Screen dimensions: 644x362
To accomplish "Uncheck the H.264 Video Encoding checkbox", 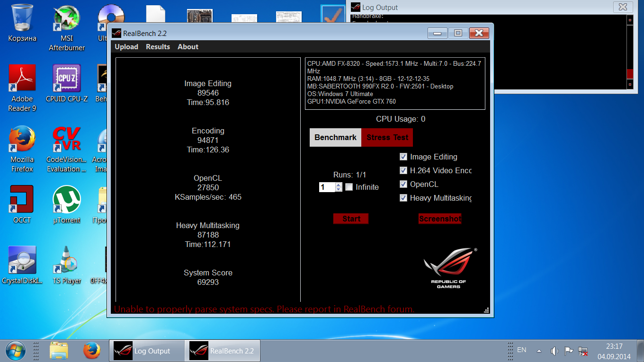I will [x=403, y=170].
